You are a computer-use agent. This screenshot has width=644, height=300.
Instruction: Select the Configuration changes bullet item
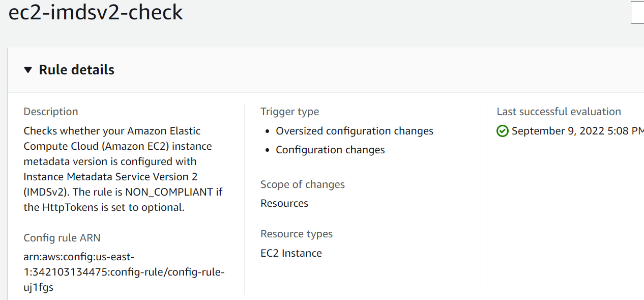tap(330, 150)
